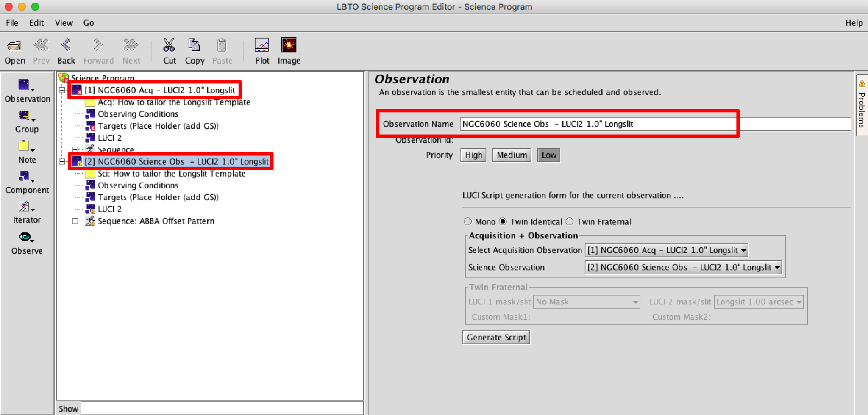Select Observing Conditions under the Acq observation
Screen dimensions: 868x415
pos(138,114)
